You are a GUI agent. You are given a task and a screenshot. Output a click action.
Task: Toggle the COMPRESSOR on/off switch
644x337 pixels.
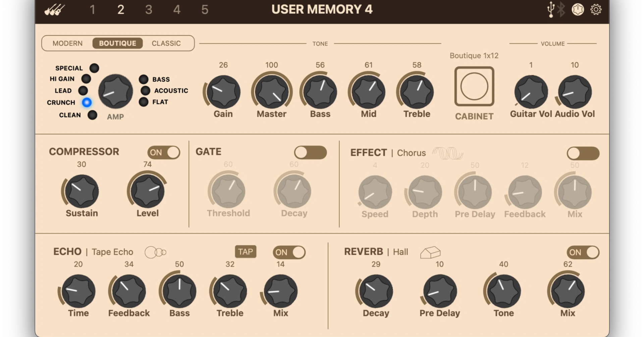[x=164, y=152]
